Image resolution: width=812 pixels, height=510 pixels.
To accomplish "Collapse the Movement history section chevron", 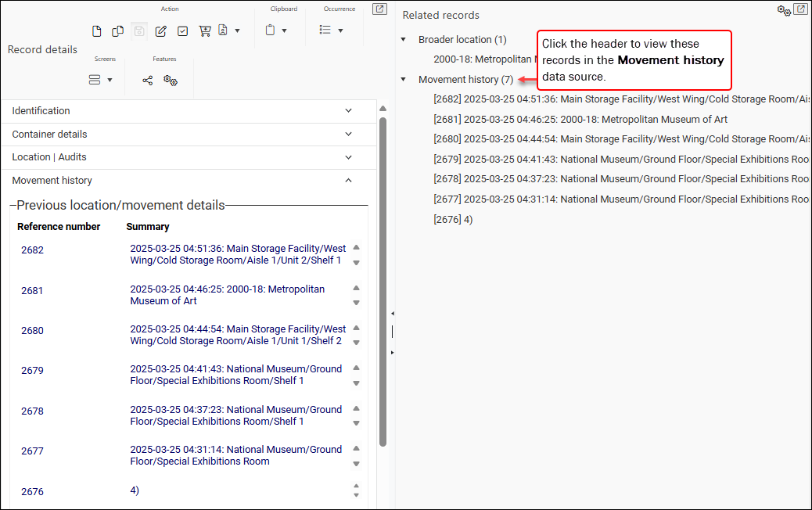I will [349, 180].
